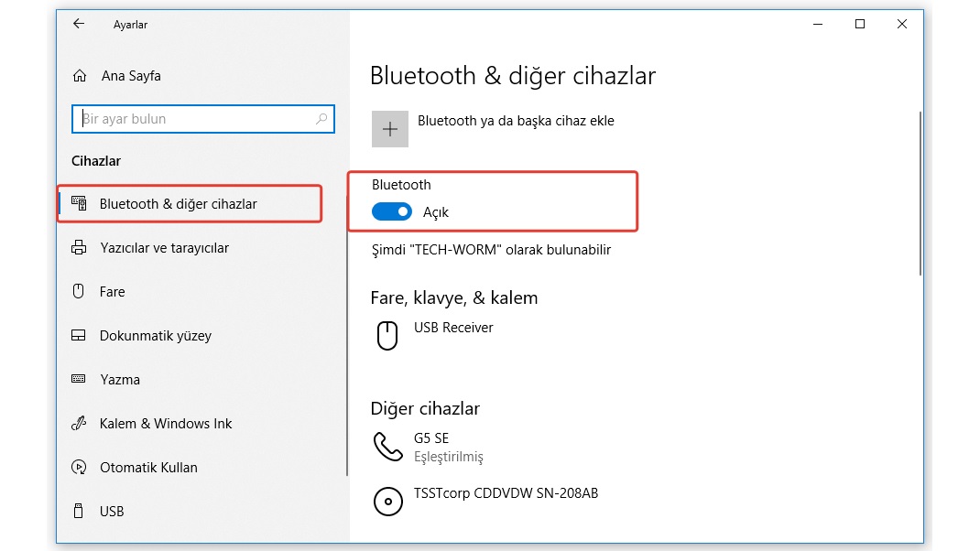Click the TSSTcorp disc drive icon
Image resolution: width=980 pixels, height=551 pixels.
(x=387, y=501)
